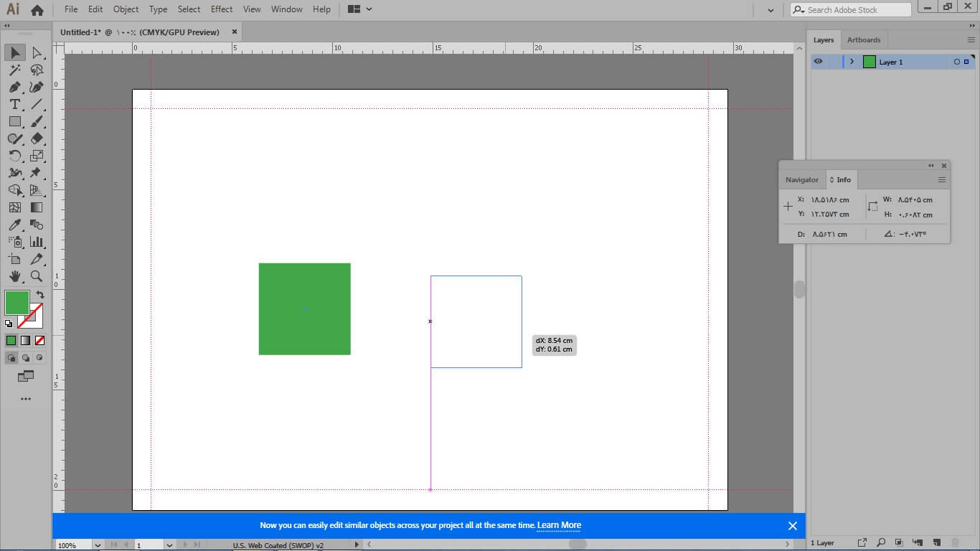
Task: Open the zoom level dropdown
Action: 98,545
